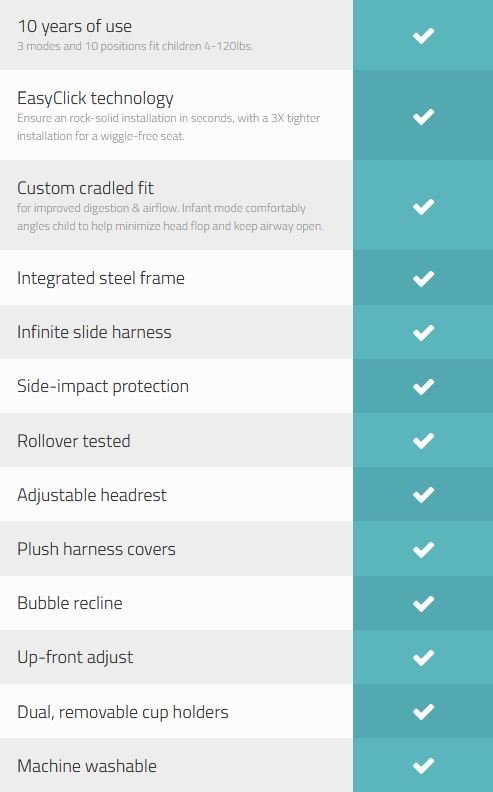
Task: Select the Machine washable feature label
Action: (87, 766)
